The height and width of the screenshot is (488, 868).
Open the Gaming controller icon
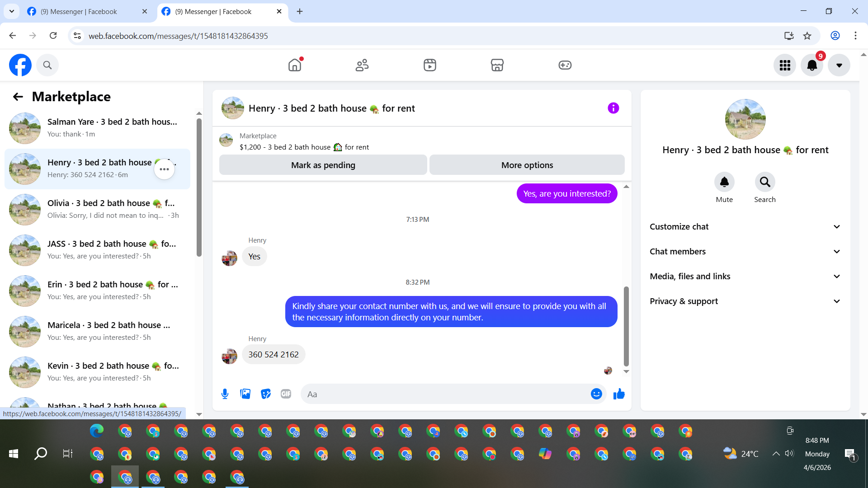(565, 65)
